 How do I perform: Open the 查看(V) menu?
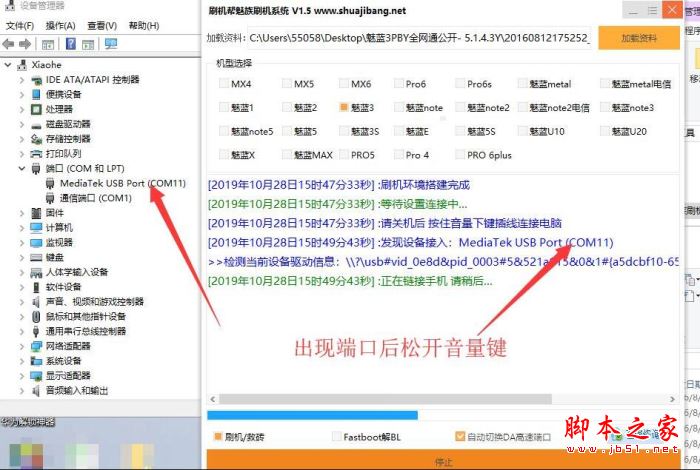coord(102,26)
